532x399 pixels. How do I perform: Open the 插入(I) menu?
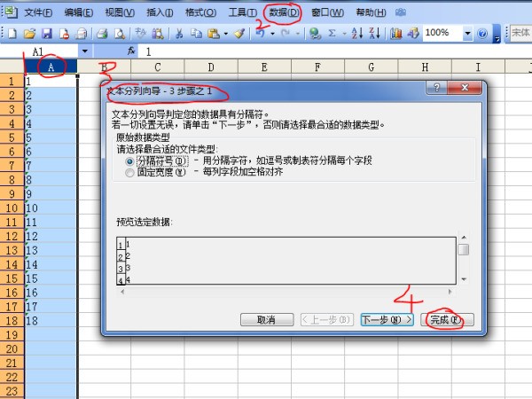tap(160, 12)
